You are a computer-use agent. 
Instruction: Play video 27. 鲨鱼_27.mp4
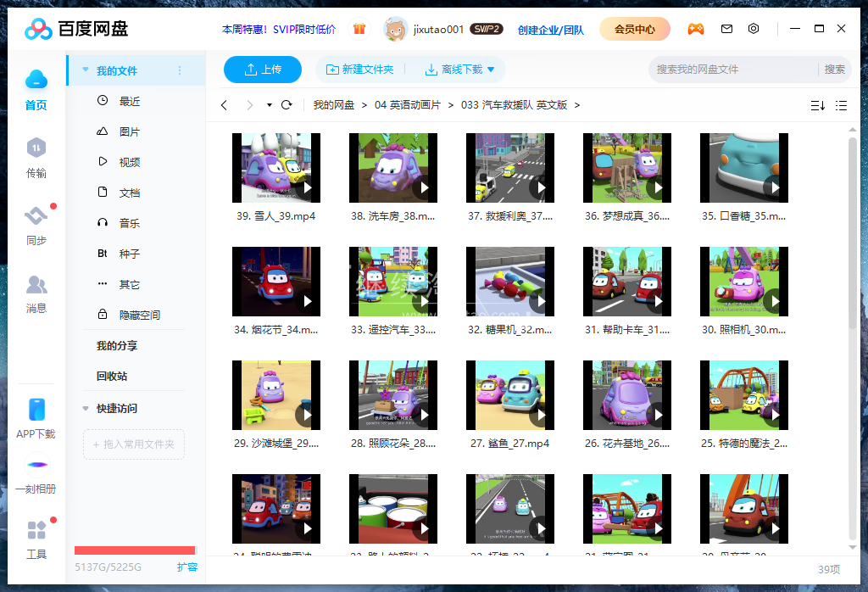pos(541,415)
